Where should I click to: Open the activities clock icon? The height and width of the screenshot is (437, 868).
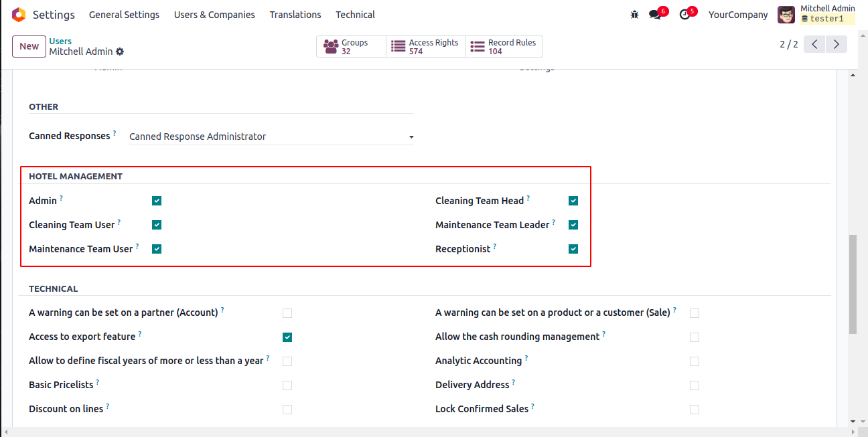(x=684, y=15)
